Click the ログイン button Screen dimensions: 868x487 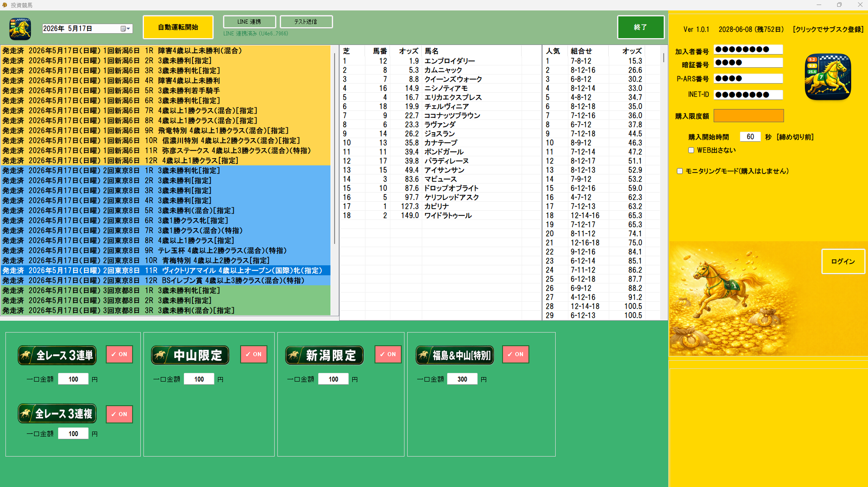coord(843,261)
